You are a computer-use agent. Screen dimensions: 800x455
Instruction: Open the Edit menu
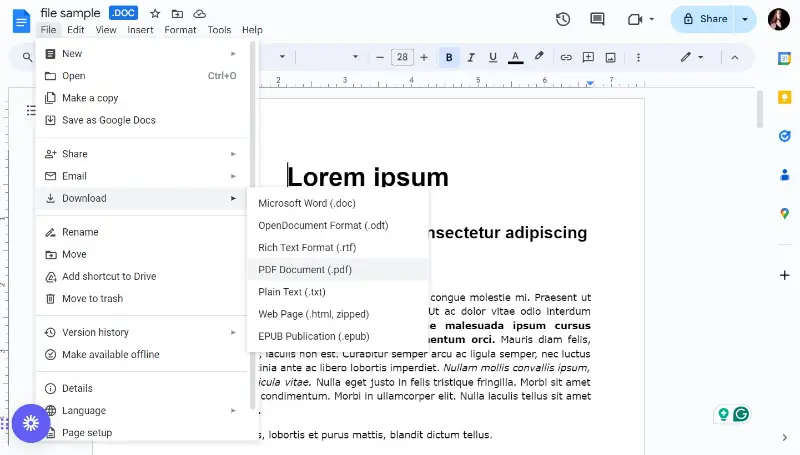76,30
